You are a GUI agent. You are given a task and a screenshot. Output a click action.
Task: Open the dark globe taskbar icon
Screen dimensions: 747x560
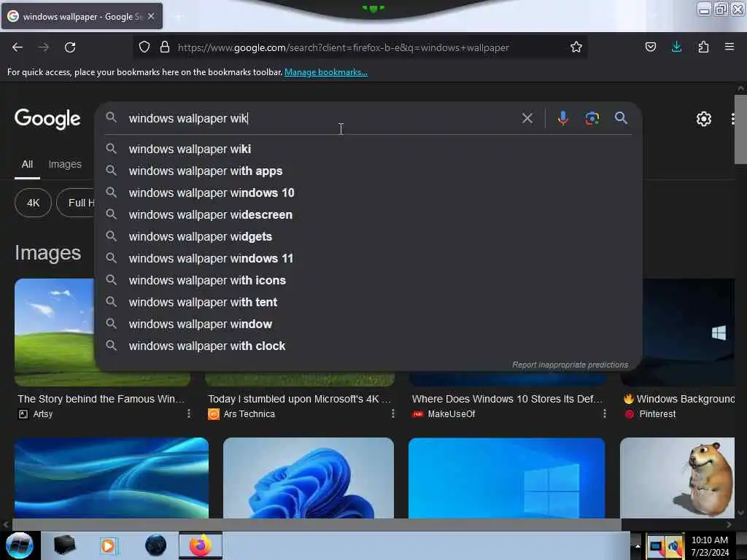[x=155, y=545]
